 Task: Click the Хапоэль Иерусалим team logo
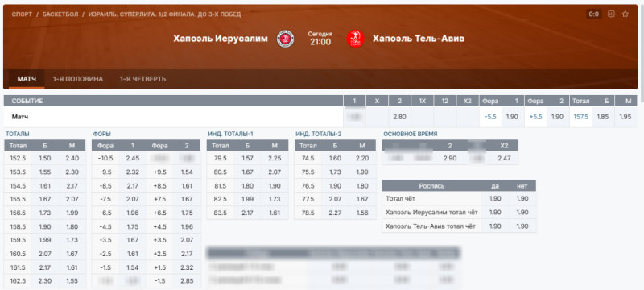pyautogui.click(x=285, y=39)
